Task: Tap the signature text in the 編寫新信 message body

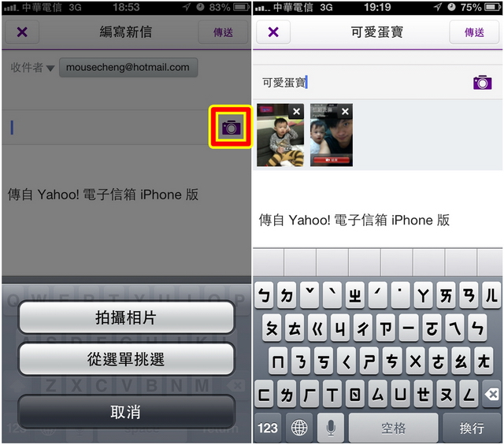Action: point(103,195)
